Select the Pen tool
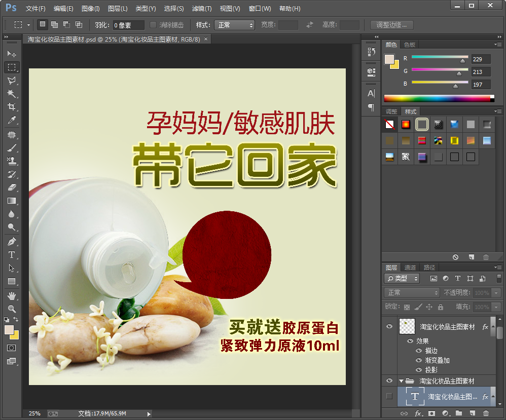Viewport: 506px width, 420px height. click(x=12, y=241)
